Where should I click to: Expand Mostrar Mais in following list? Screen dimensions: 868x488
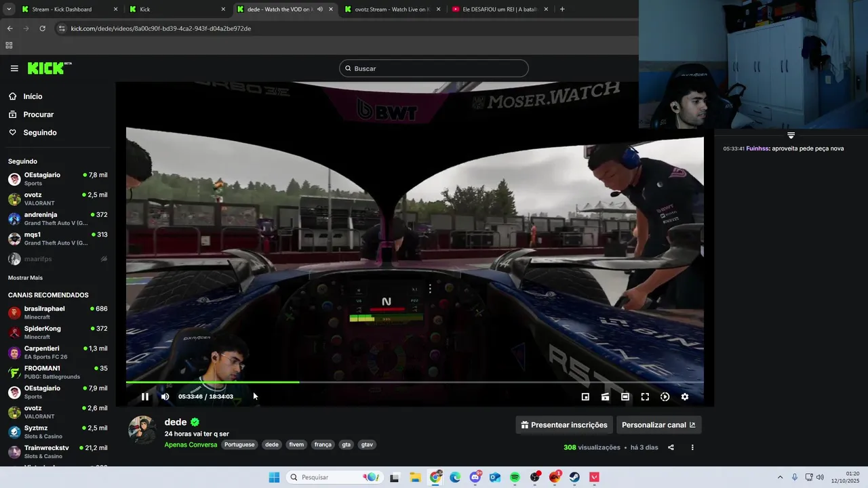(x=25, y=278)
